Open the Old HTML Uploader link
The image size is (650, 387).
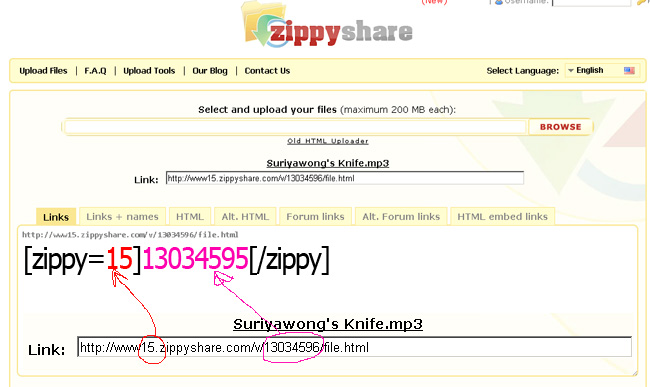(x=328, y=141)
